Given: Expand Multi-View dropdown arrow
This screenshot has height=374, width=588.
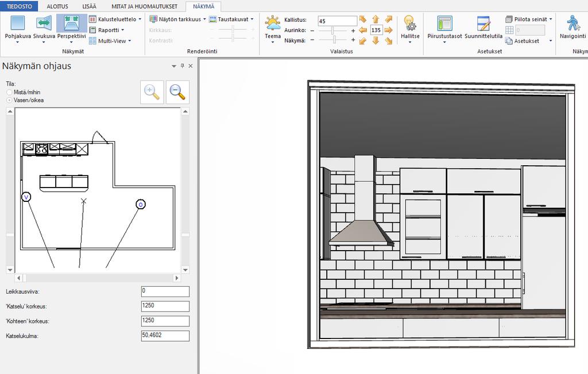Looking at the screenshot, I should (x=130, y=41).
